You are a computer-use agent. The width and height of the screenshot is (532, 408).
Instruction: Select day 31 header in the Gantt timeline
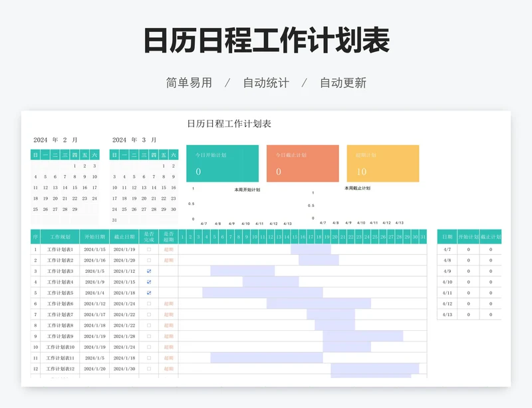(x=423, y=236)
